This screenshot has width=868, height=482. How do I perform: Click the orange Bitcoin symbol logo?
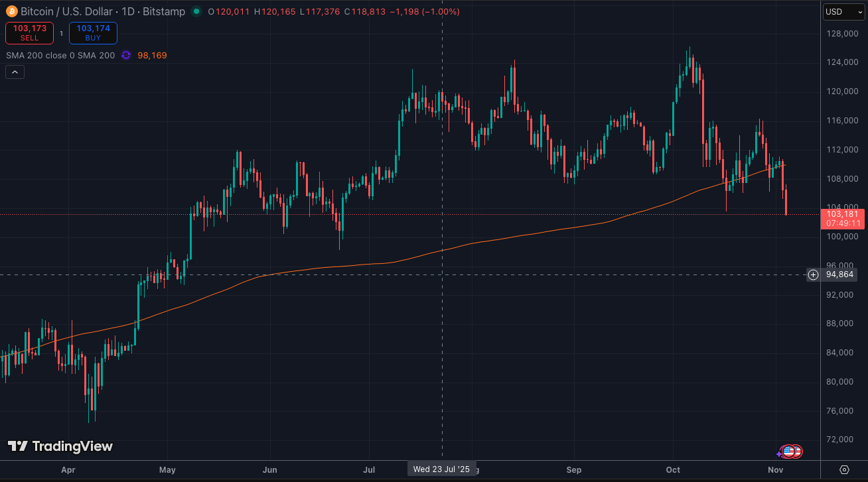pyautogui.click(x=11, y=11)
